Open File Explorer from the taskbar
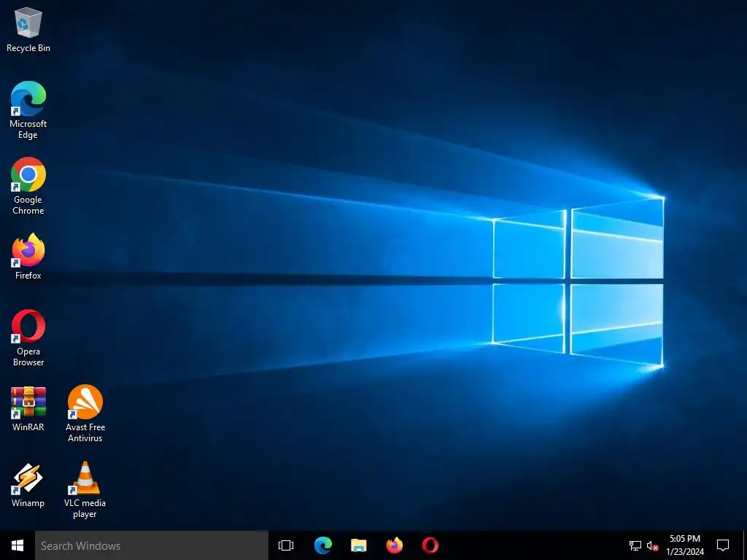The height and width of the screenshot is (560, 747). click(358, 545)
